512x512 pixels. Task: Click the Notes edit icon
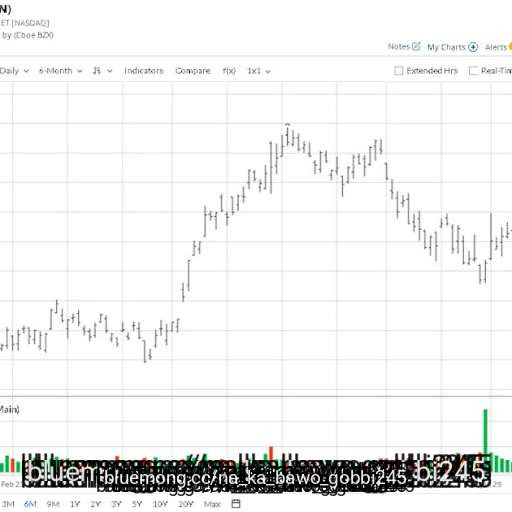coord(416,46)
